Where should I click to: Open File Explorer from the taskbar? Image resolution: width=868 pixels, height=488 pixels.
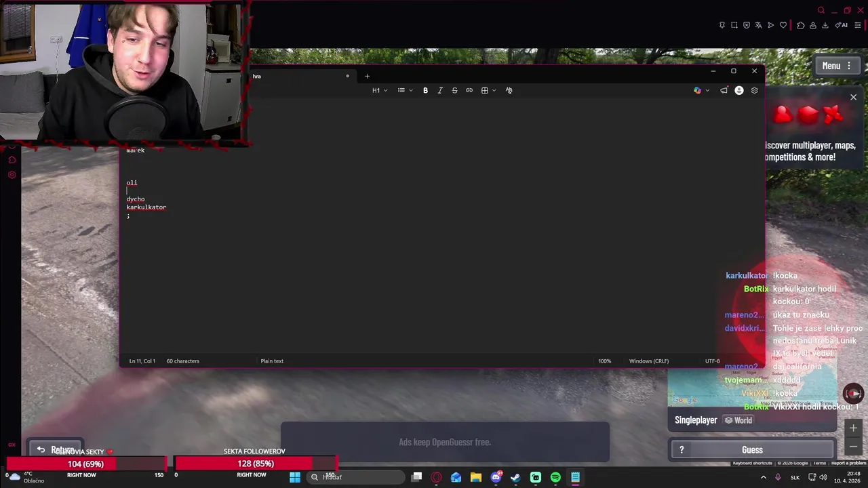tap(476, 477)
